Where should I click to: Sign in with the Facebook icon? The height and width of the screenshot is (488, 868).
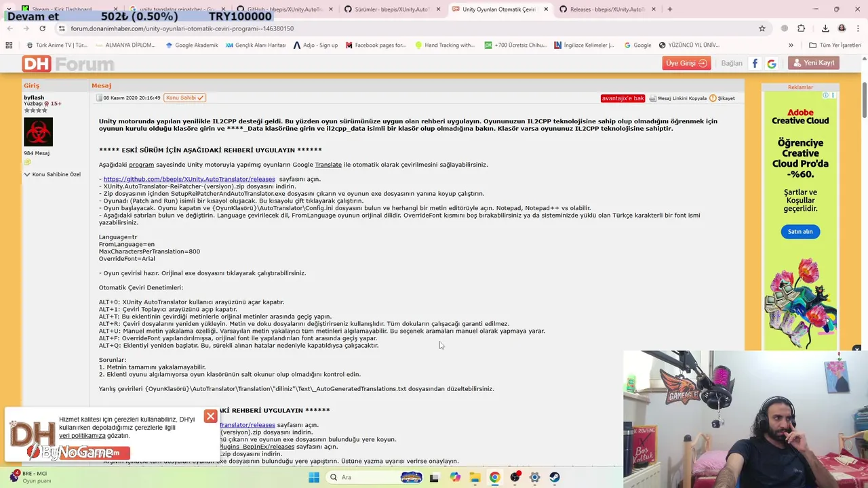point(755,63)
